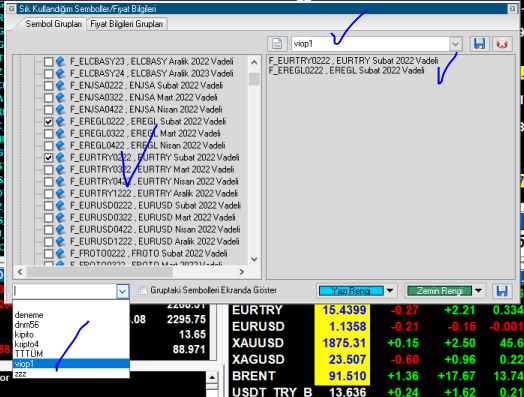
Task: Uncheck the F_EREGL0222 Subat 2022 checkbox
Action: pos(49,122)
